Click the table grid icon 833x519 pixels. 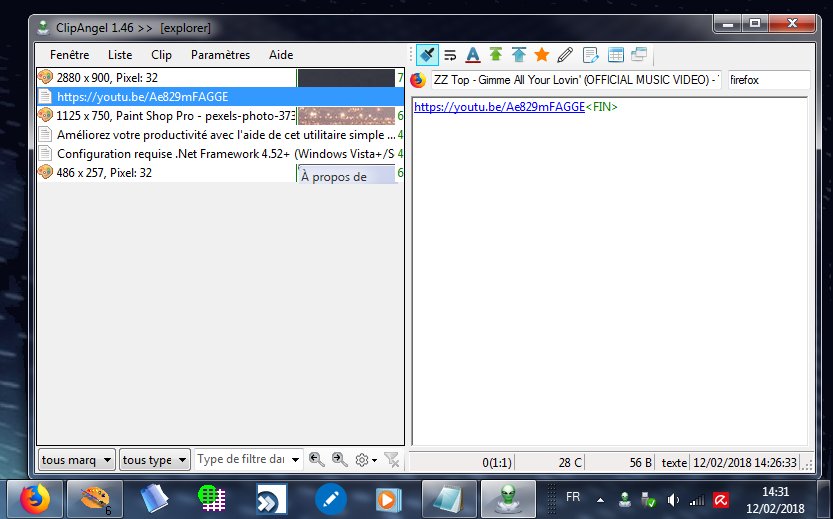point(616,55)
